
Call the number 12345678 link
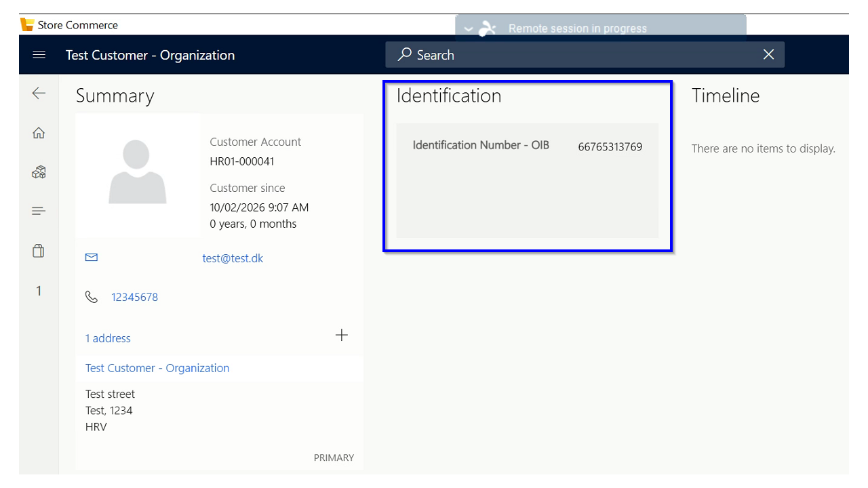(x=135, y=297)
